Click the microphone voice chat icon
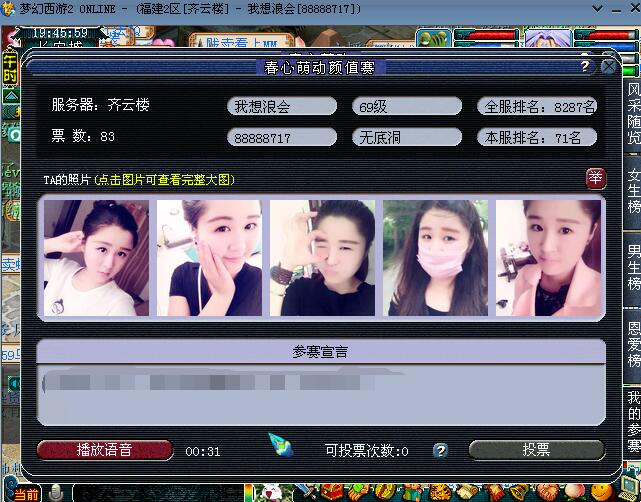Viewport: 641px width, 502px height. pos(56,493)
